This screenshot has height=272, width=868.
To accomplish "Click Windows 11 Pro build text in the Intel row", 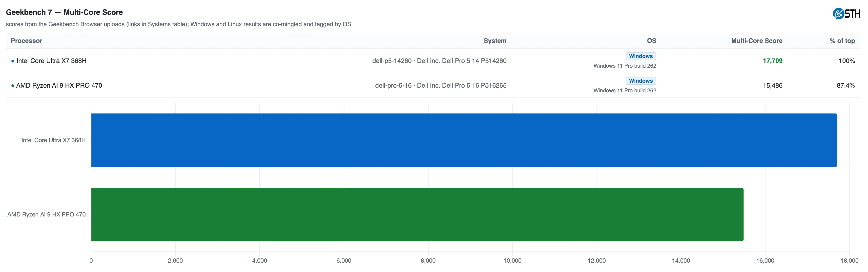I will [x=625, y=66].
